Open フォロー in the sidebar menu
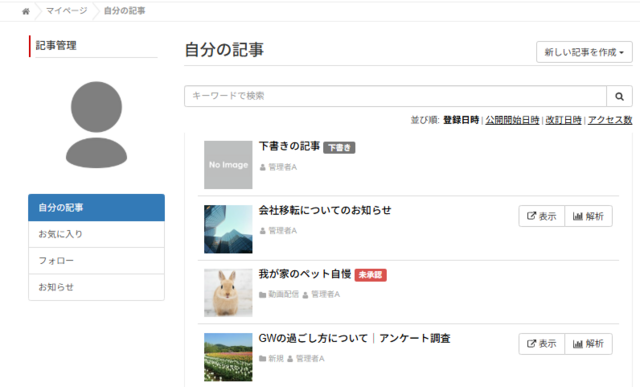 [96, 260]
